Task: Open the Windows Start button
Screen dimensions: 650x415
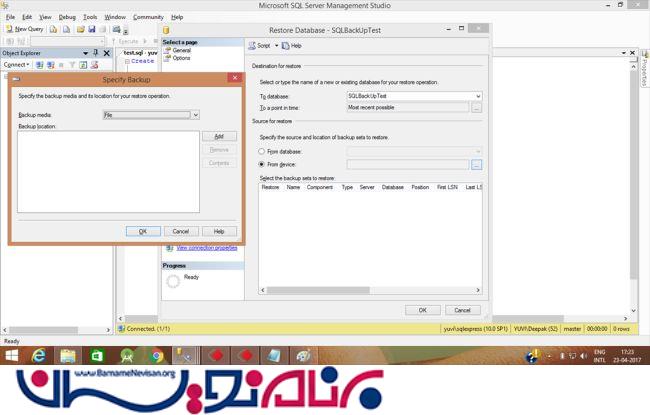Action: click(x=12, y=356)
